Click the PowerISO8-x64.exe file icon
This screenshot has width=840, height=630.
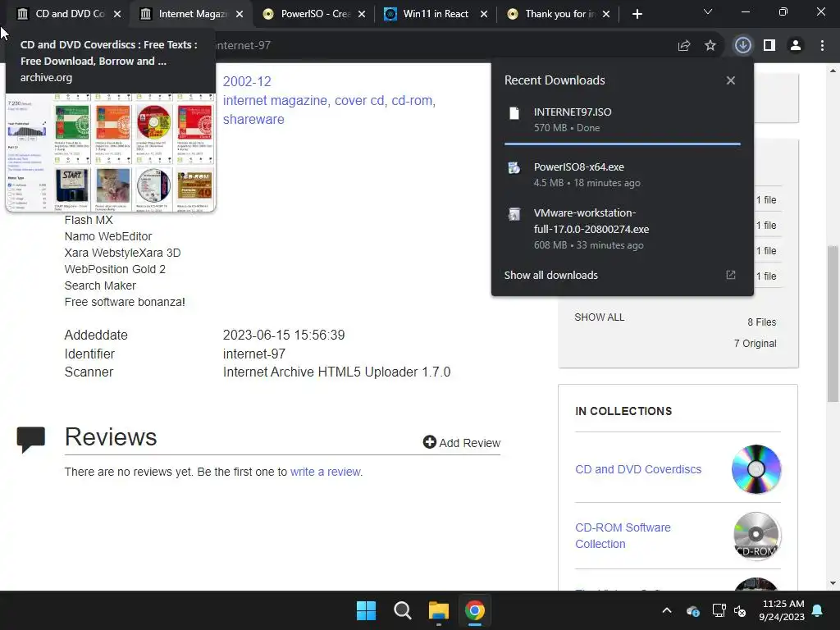click(x=514, y=168)
